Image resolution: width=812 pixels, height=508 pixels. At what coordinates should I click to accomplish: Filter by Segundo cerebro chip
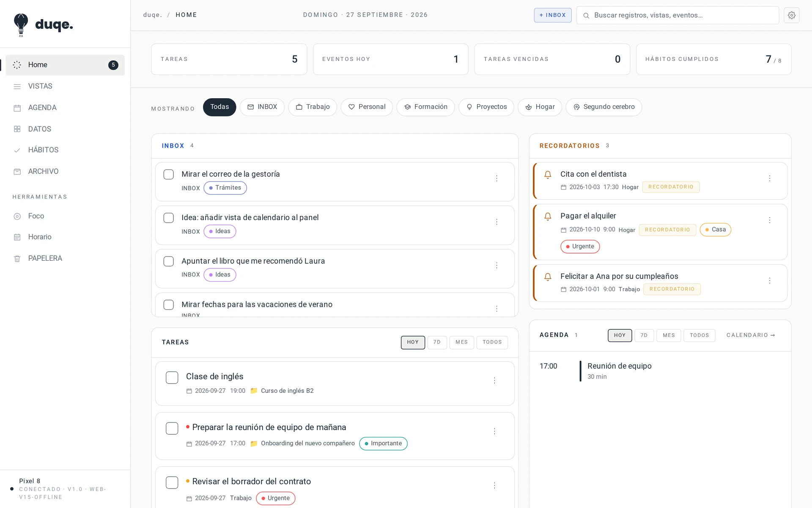coord(604,107)
